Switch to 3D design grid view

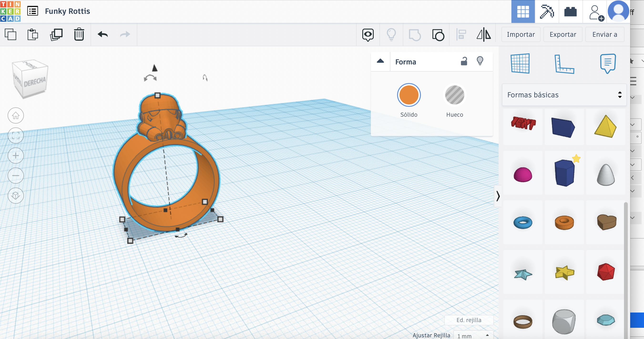[523, 11]
